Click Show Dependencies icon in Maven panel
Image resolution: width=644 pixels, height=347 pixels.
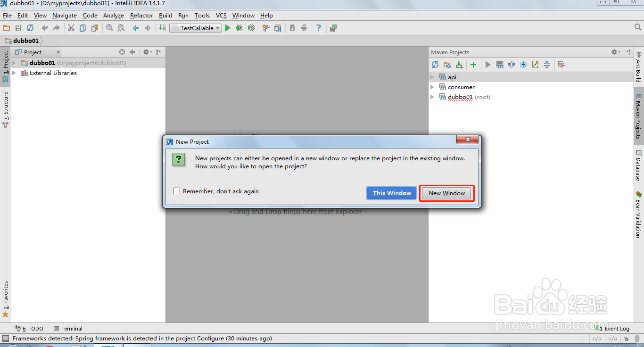click(535, 65)
